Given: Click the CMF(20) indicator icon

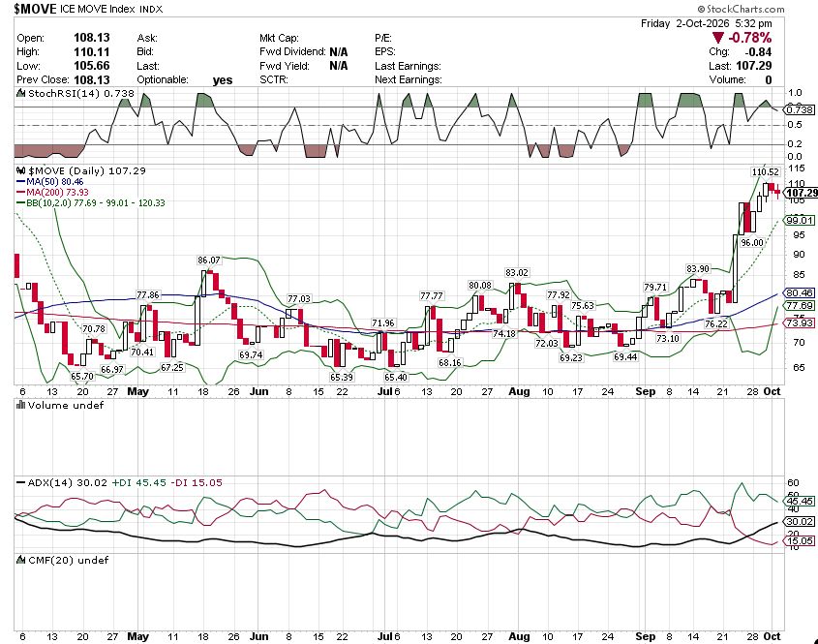Looking at the screenshot, I should [21, 560].
